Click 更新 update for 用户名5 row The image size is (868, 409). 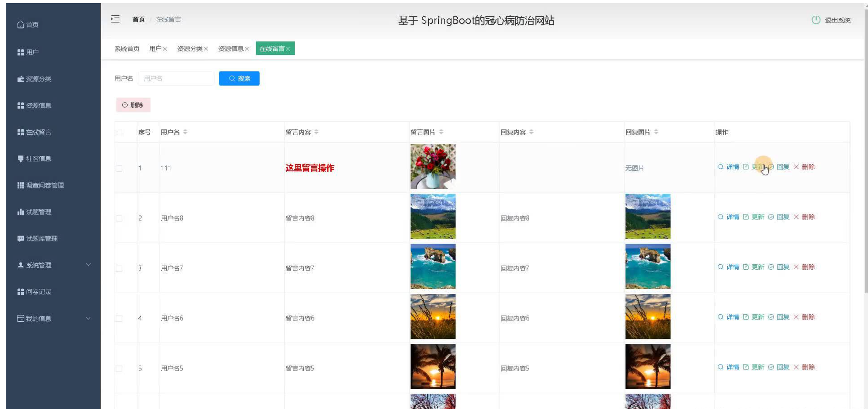click(753, 367)
